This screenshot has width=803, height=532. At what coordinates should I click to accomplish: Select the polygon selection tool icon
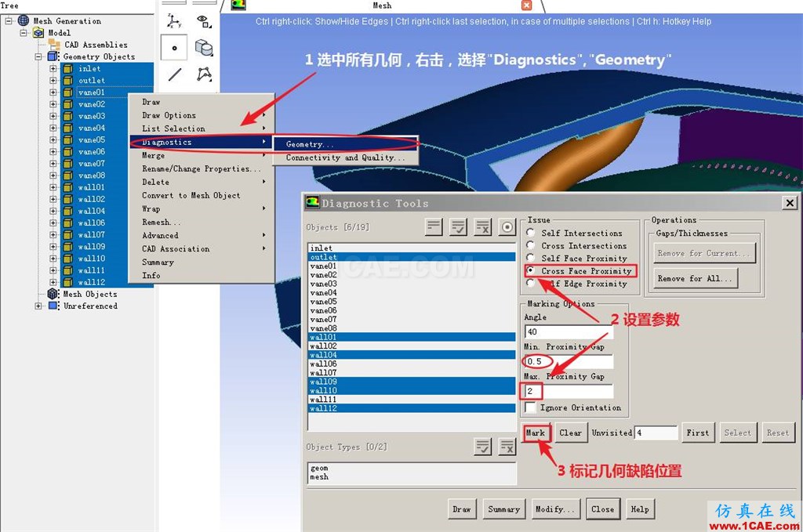pyautogui.click(x=205, y=74)
